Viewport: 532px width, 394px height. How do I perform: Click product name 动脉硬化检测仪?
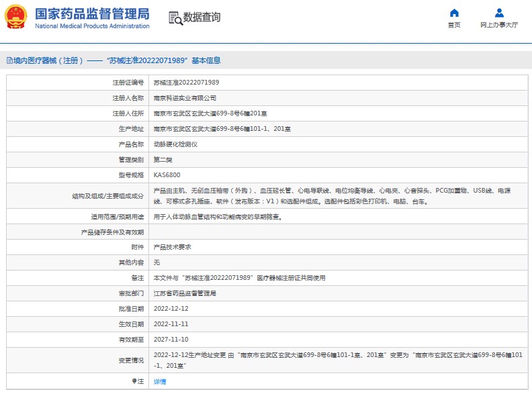point(175,144)
